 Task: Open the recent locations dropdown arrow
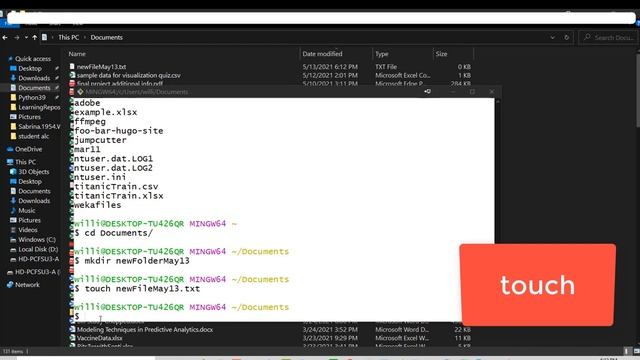26,38
